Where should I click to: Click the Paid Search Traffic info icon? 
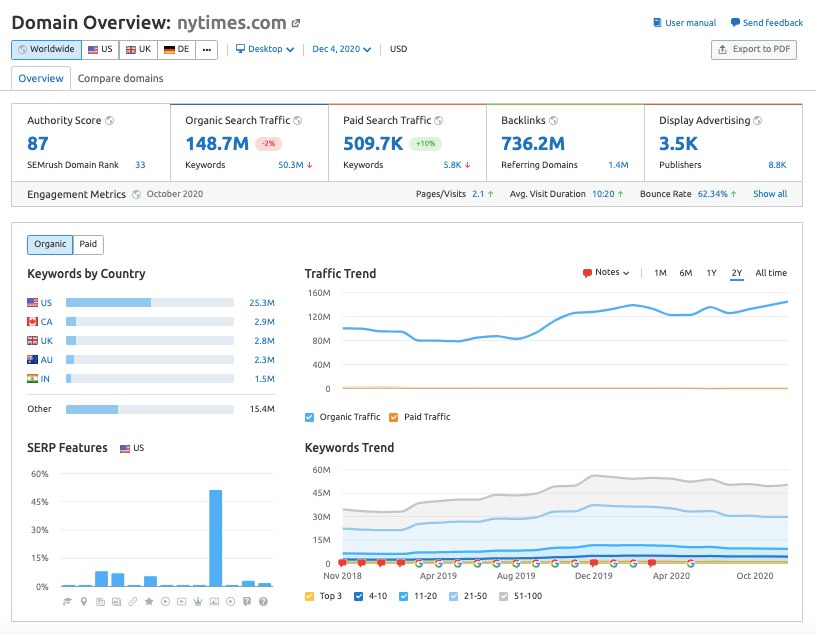[439, 120]
